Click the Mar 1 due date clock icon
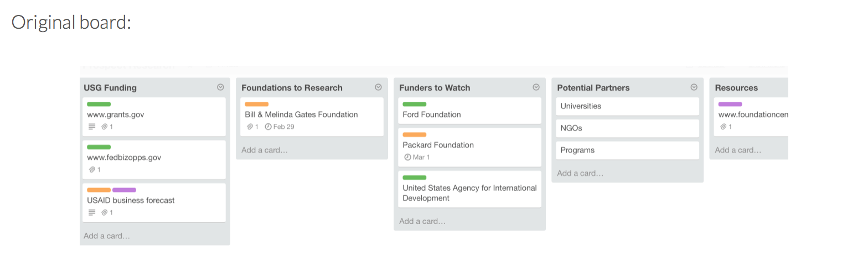868x261 pixels. point(408,157)
